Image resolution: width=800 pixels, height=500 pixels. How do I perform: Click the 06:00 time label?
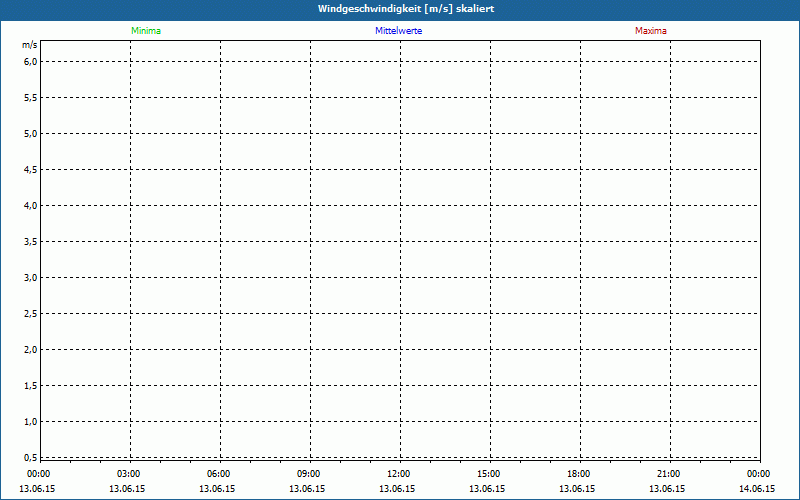218,474
